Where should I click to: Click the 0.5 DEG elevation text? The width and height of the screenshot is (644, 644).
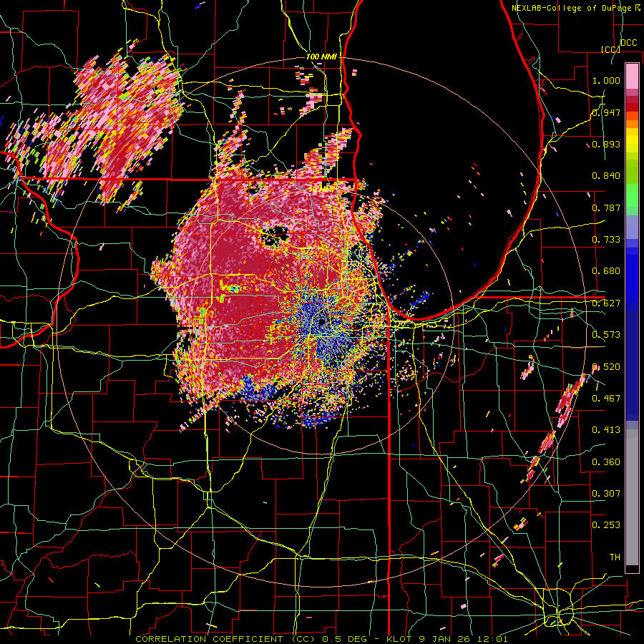point(344,639)
